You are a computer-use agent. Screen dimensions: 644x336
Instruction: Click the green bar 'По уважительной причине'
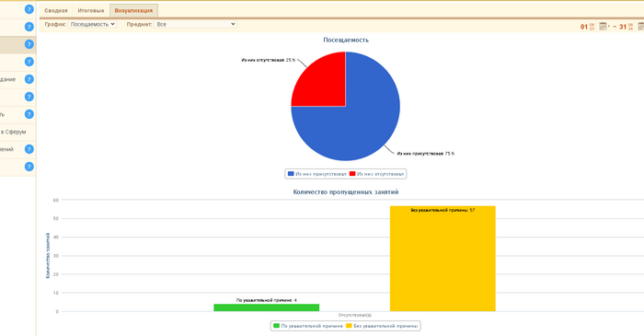pyautogui.click(x=267, y=307)
